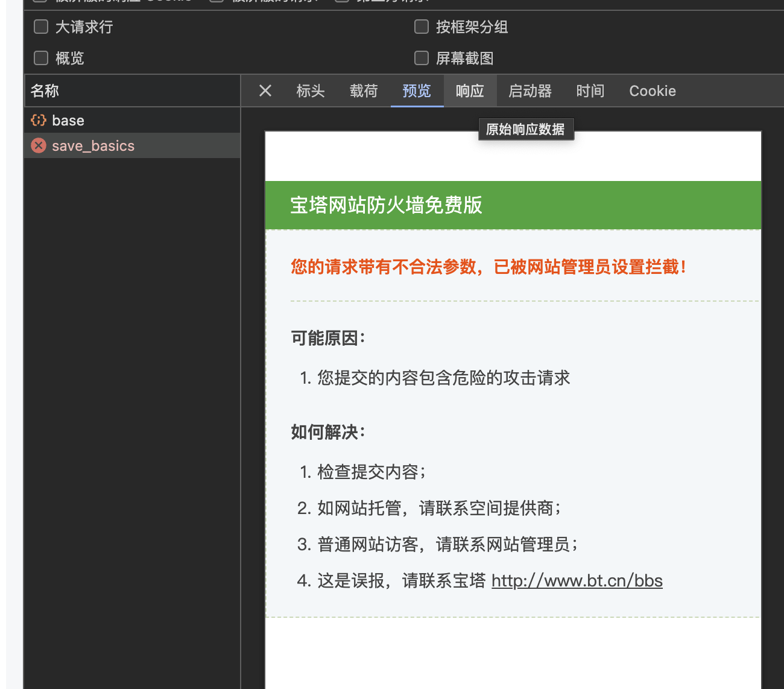Viewport: 784px width, 689px height.
Task: Toggle the 按框架分组 checkbox
Action: click(422, 27)
